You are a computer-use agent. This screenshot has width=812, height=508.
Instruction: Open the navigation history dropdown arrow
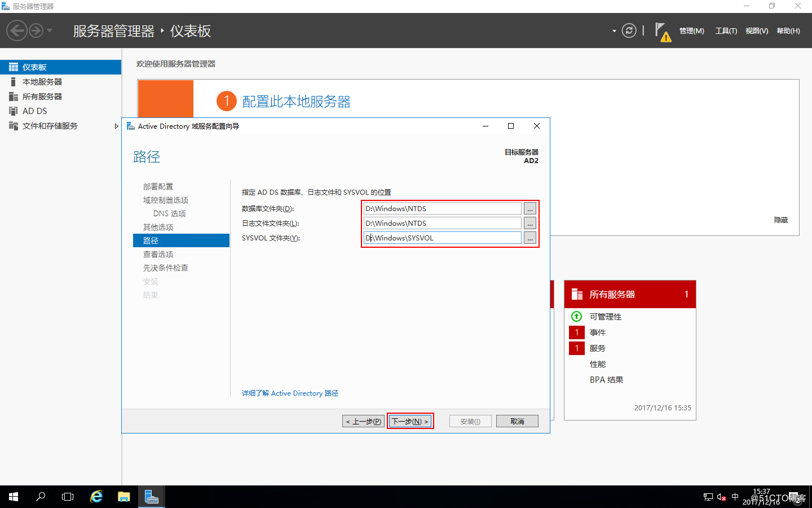[50, 30]
